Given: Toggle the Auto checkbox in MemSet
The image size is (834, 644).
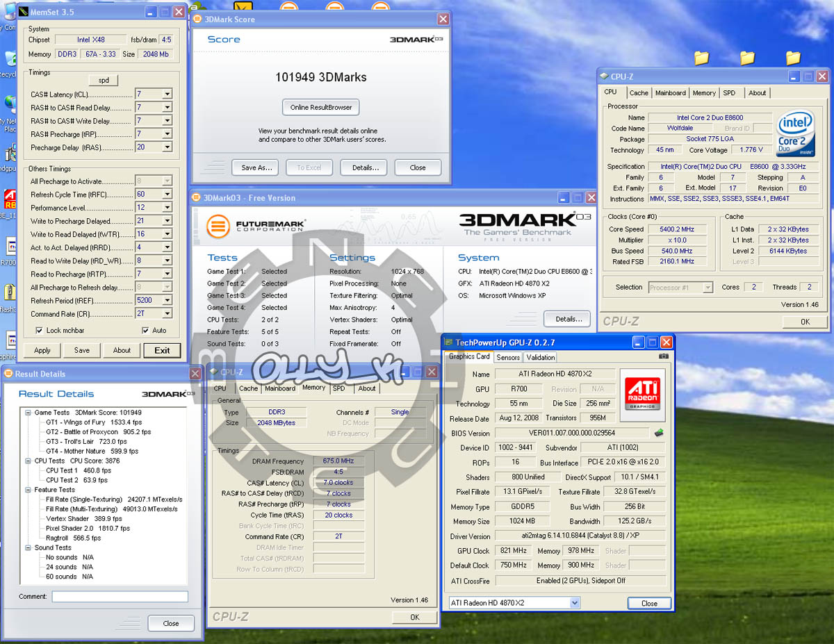Looking at the screenshot, I should pos(145,331).
